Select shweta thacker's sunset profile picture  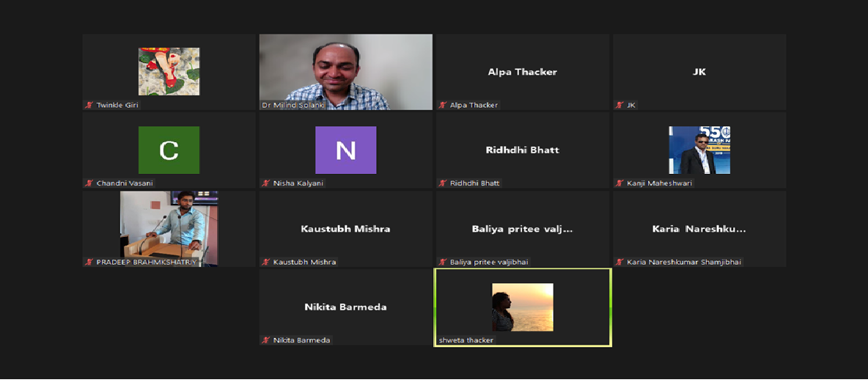[522, 307]
